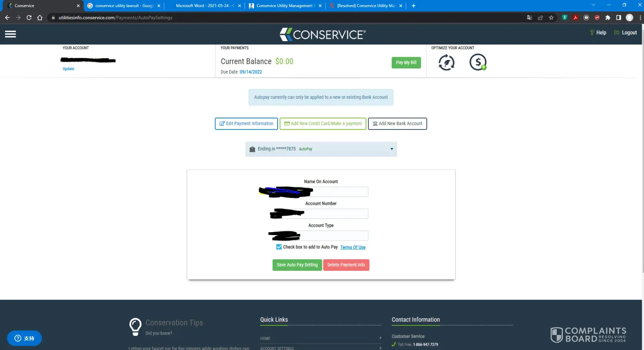
Task: Switch to the conservice utility lawsuit Google tab
Action: (x=124, y=6)
